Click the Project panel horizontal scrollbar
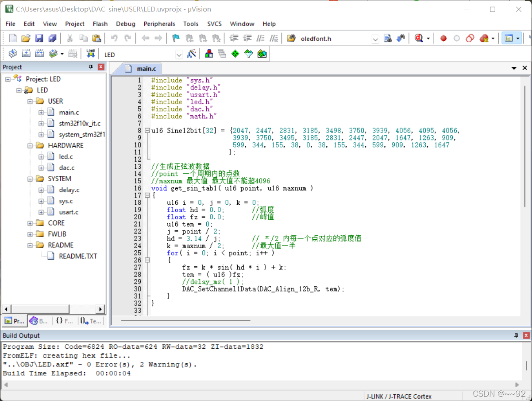532x401 pixels. click(53, 309)
